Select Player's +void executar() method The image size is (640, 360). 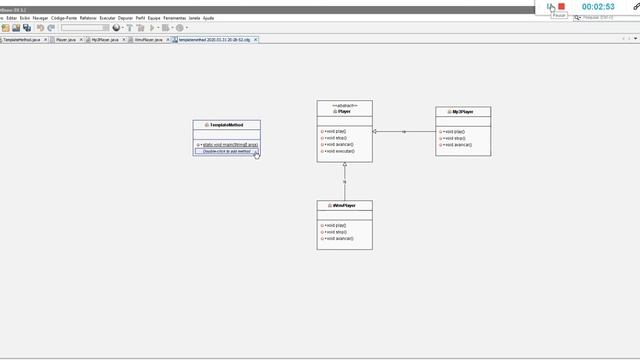click(x=338, y=151)
